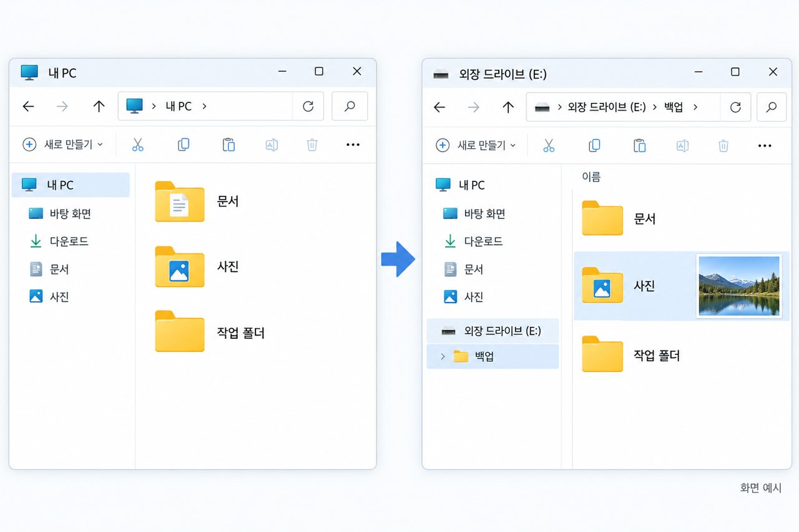Image resolution: width=799 pixels, height=532 pixels.
Task: Click Copy icon in 내 PC window toolbar
Action: 184,145
